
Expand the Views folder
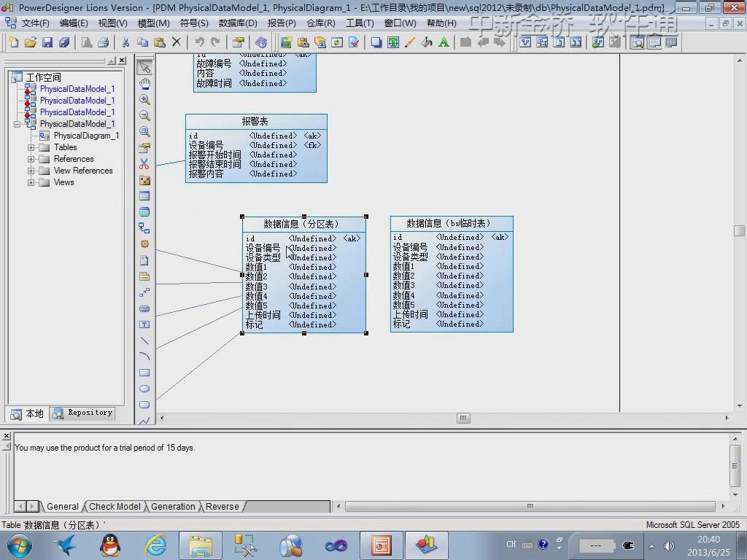pyautogui.click(x=31, y=182)
